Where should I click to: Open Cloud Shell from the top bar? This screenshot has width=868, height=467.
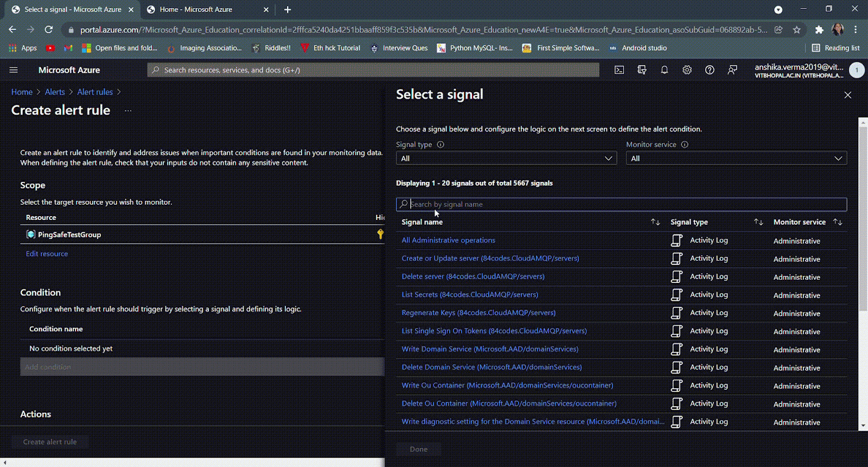[x=619, y=70]
